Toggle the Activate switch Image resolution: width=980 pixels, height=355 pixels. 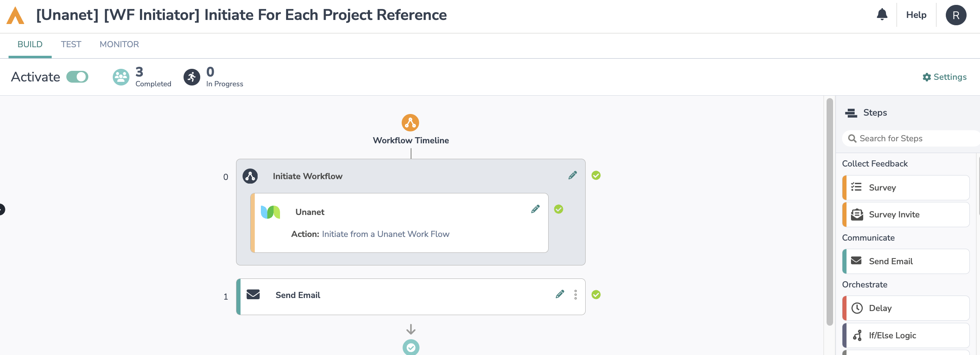click(77, 77)
